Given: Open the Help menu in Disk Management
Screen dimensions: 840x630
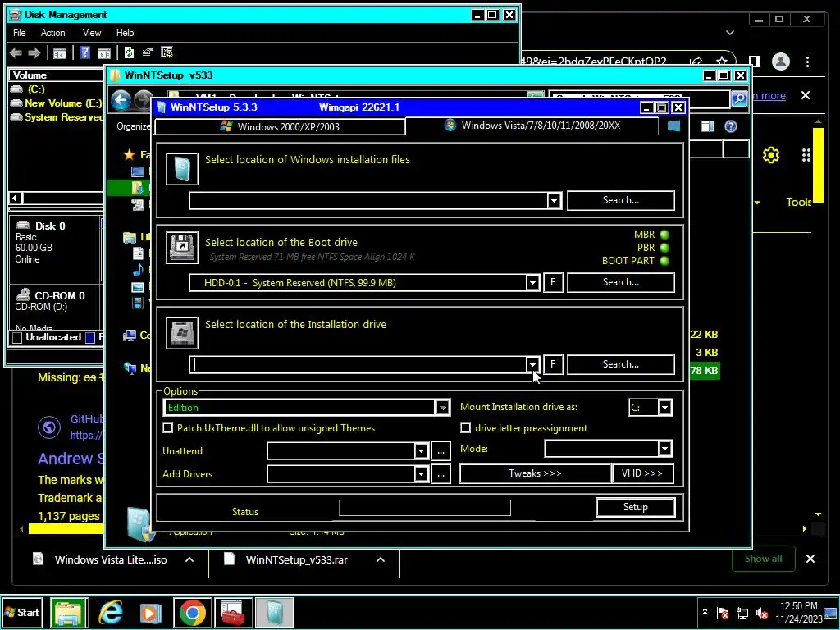Looking at the screenshot, I should [x=125, y=33].
